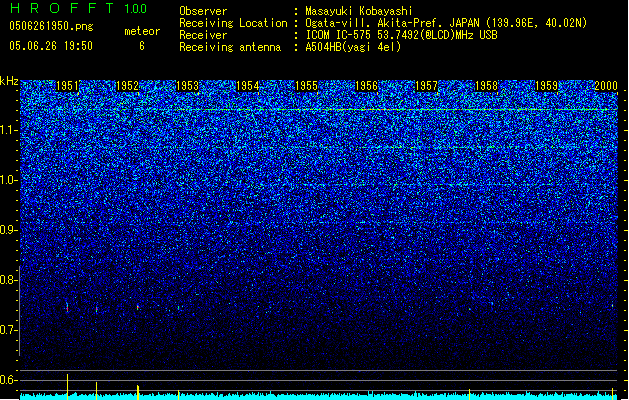Click the 1955 time marker
The height and width of the screenshot is (400, 629).
306,86
